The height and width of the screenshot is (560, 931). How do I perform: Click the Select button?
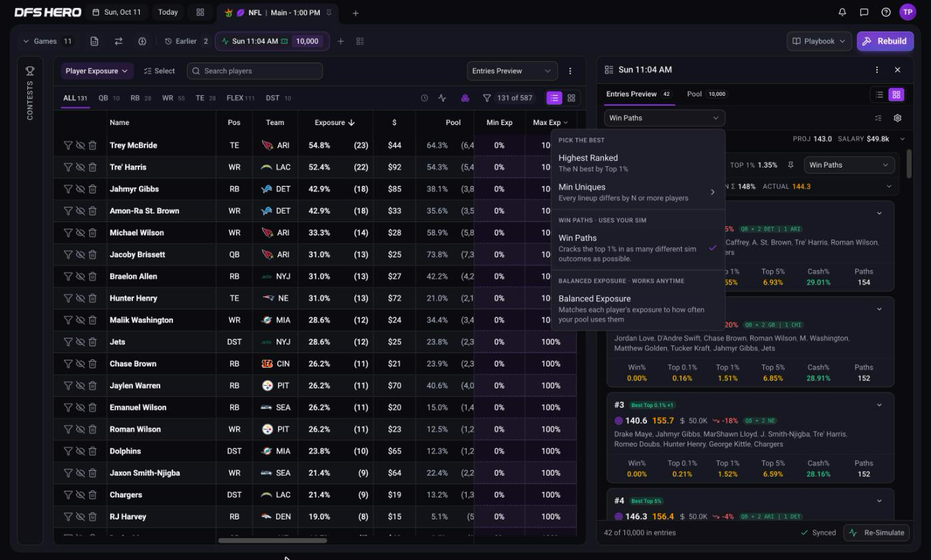159,71
